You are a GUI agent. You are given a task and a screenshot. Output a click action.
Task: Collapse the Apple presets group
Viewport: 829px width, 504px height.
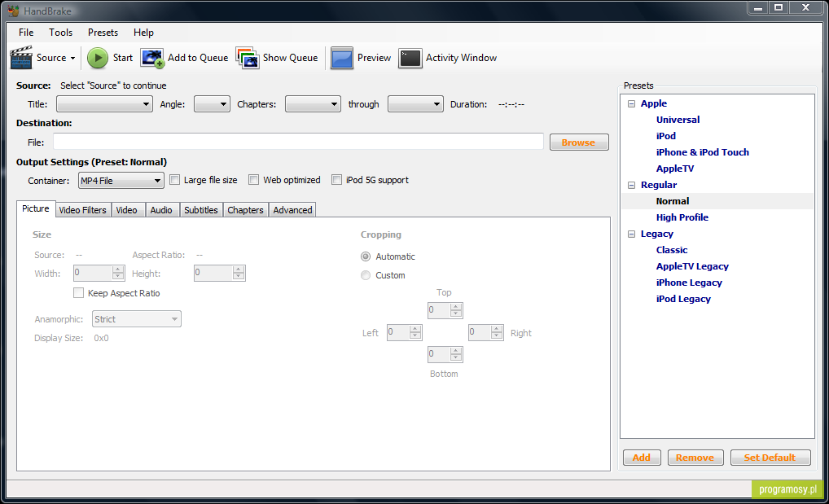pyautogui.click(x=631, y=103)
